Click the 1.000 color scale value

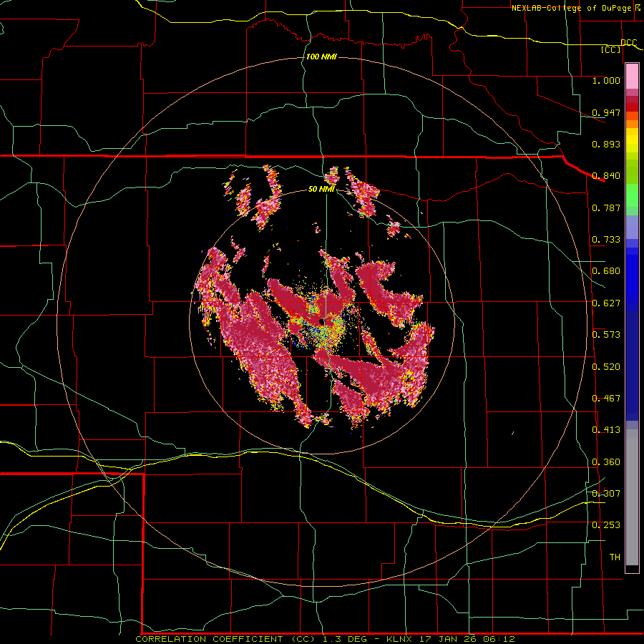[x=606, y=80]
